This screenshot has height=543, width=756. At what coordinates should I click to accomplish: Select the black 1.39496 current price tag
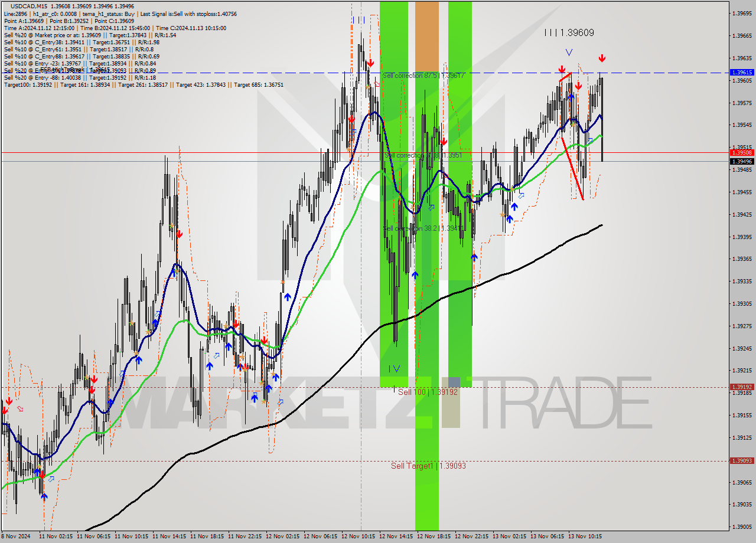tap(742, 161)
